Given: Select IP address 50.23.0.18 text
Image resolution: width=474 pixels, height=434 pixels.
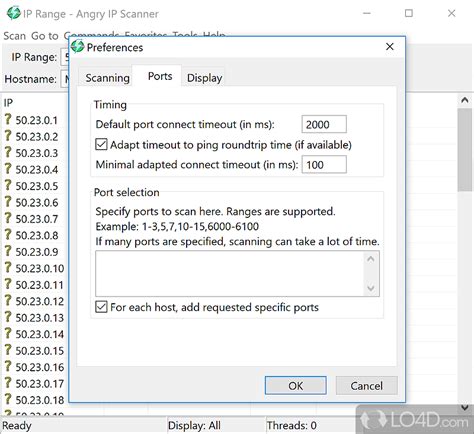Looking at the screenshot, I should point(40,400).
